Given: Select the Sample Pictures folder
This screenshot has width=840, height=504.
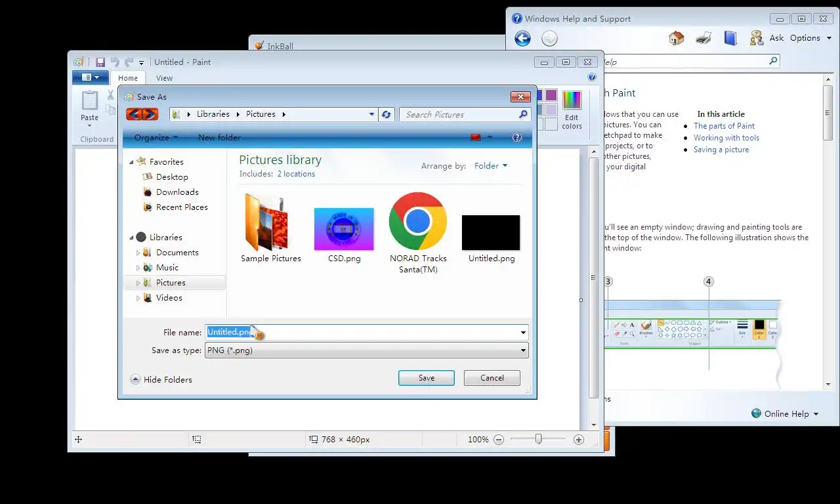Looking at the screenshot, I should point(271,228).
